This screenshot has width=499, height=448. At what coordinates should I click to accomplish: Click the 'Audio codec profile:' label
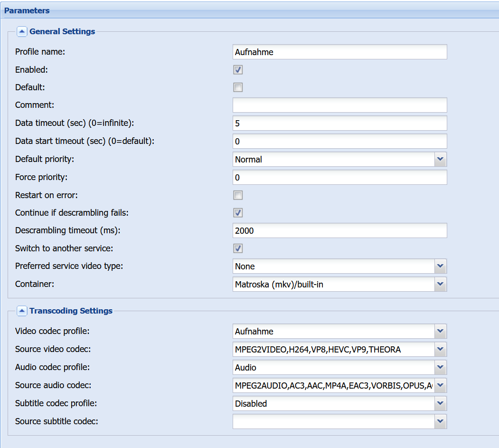tap(53, 367)
